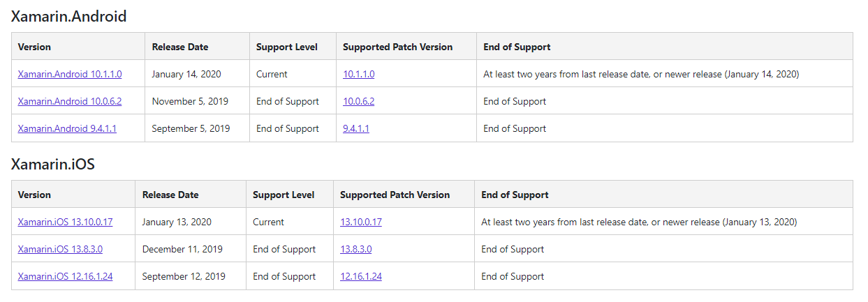Open the Xamarin.iOS 13.8.3.0 version link

(x=60, y=249)
